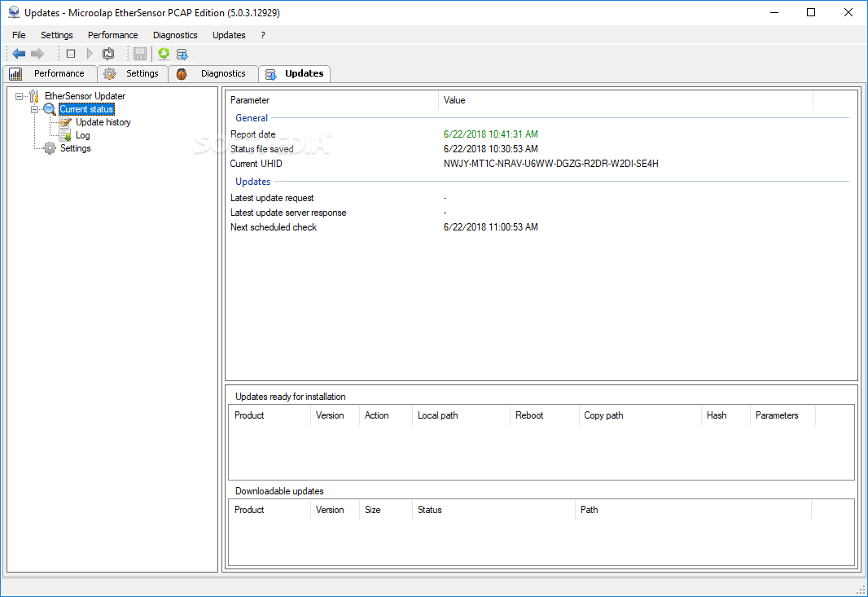The height and width of the screenshot is (597, 868).
Task: Click the Parameters column header
Action: (783, 415)
